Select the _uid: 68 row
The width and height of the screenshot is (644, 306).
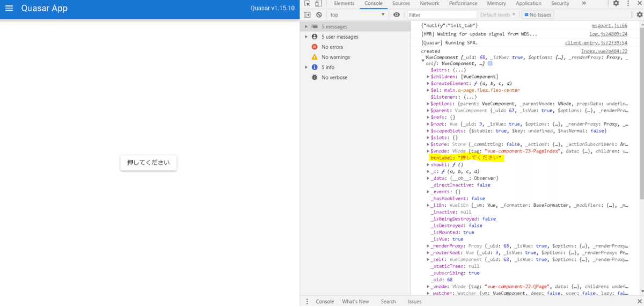point(442,280)
